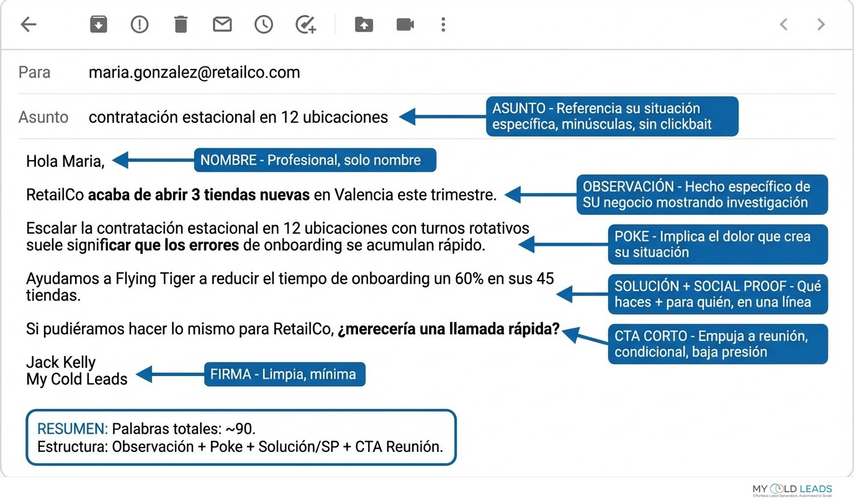Click the RESUMEN summary box

241,438
